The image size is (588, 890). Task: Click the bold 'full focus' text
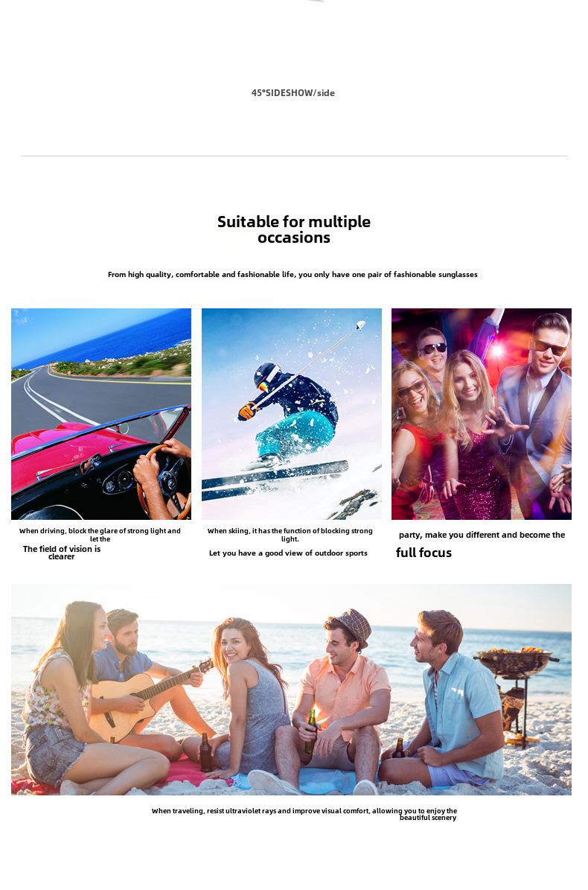pos(424,553)
